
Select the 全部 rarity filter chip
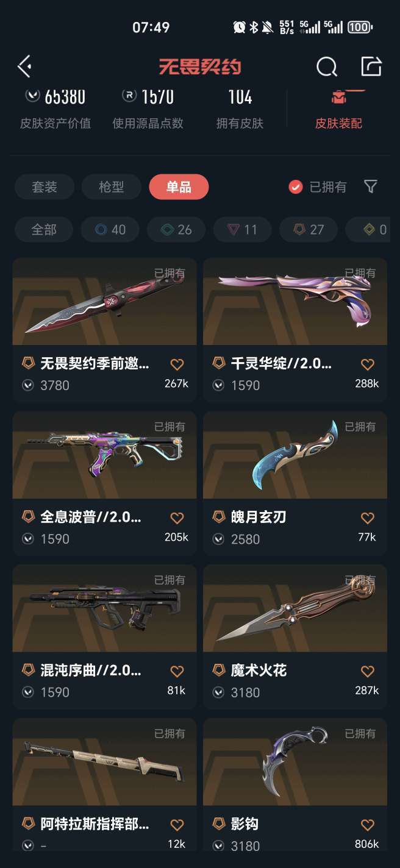44,230
